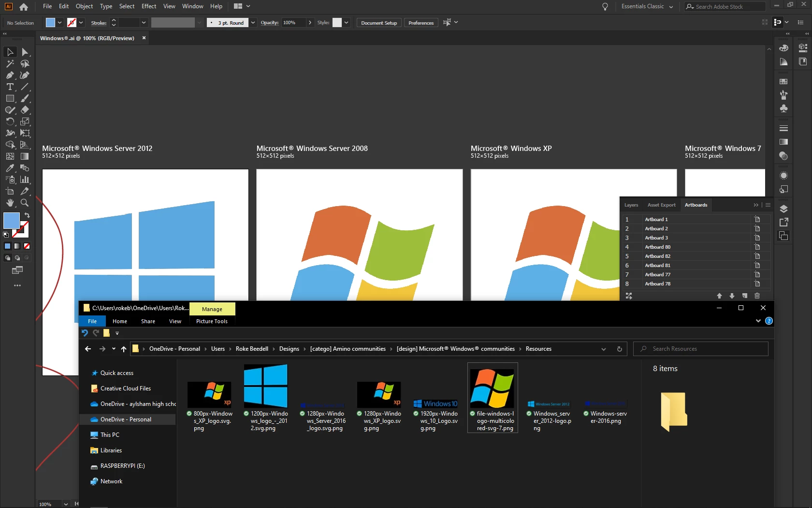Select the Mesh tool
This screenshot has width=812, height=508.
point(10,156)
